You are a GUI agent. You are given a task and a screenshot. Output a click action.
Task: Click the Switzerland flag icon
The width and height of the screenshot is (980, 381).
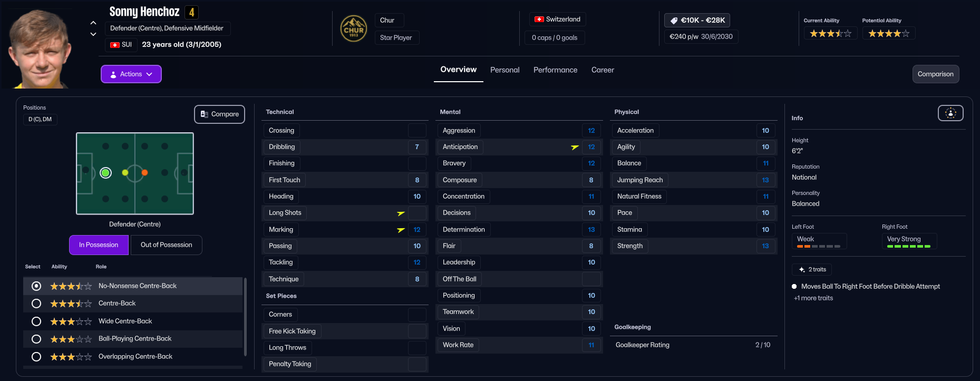(x=539, y=19)
